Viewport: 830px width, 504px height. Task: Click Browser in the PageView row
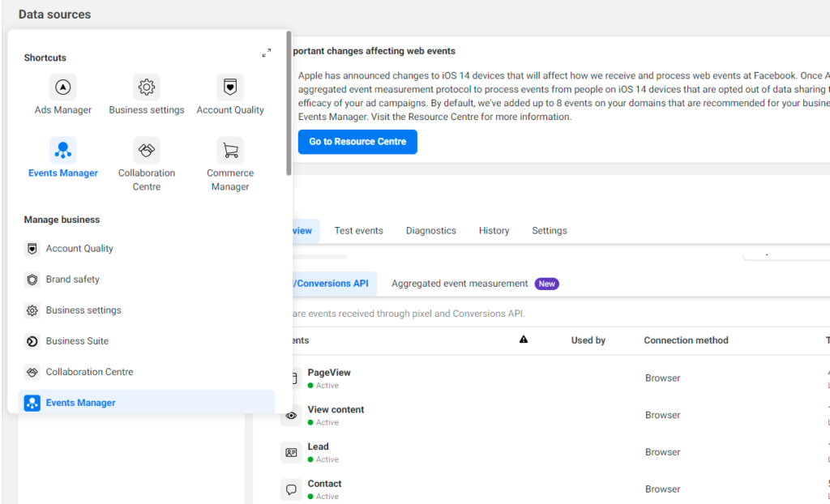(663, 378)
